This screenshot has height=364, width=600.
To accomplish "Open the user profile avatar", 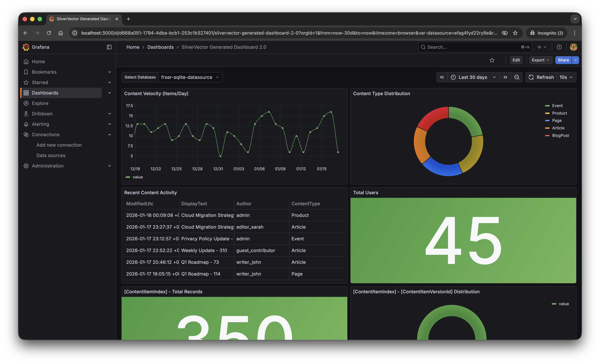I will coord(573,47).
